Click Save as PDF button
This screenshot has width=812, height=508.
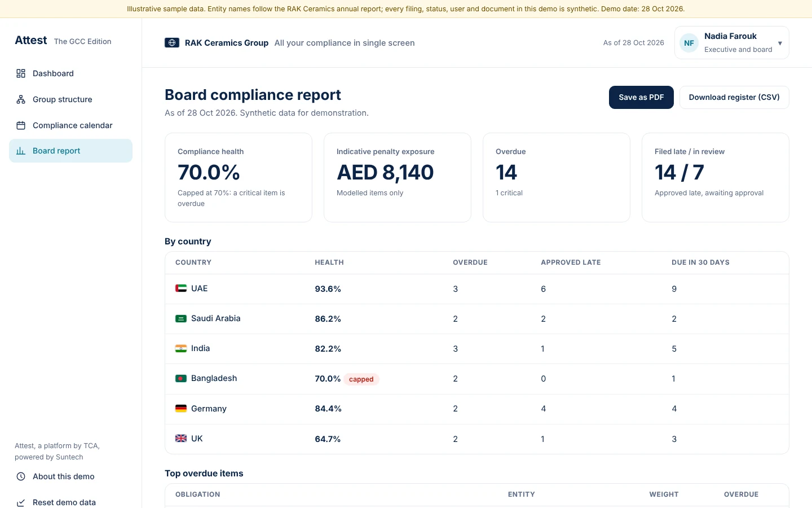click(641, 97)
